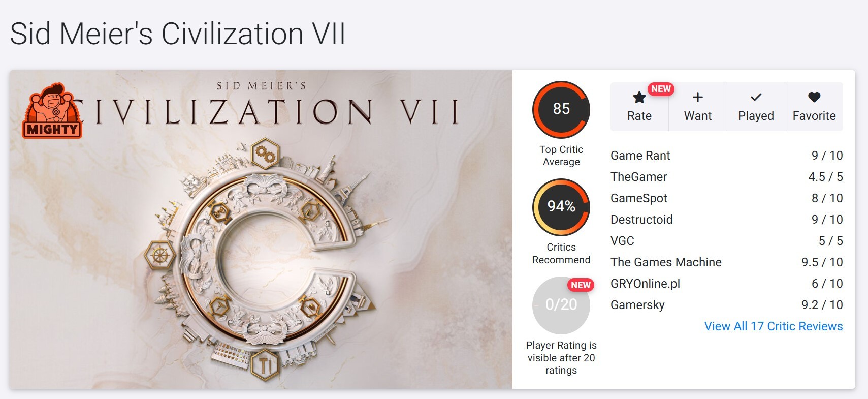Open TheGamer review entry
868x399 pixels.
click(726, 177)
